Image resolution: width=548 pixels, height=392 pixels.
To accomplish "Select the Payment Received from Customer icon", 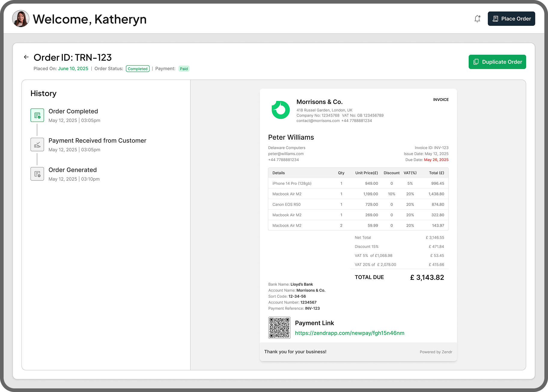I will pos(37,144).
